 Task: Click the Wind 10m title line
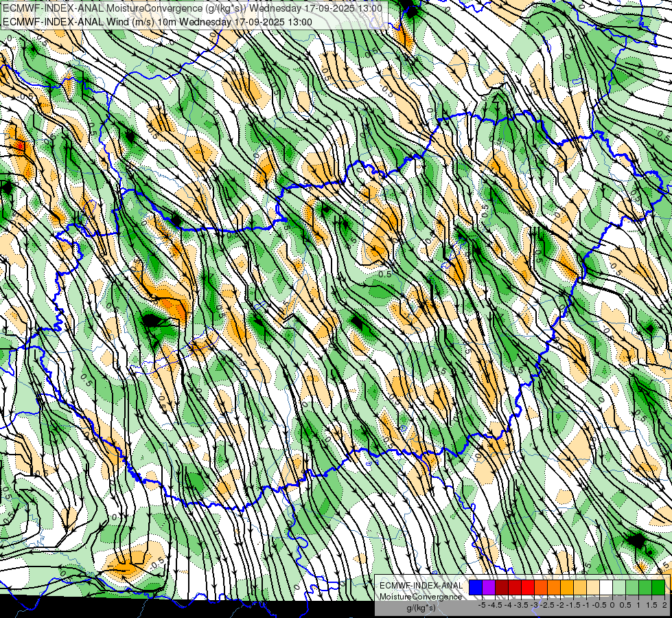[x=157, y=22]
